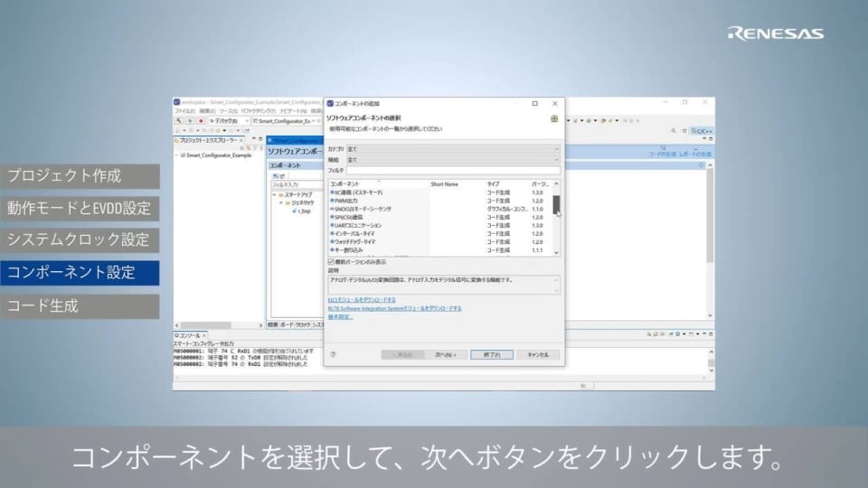The image size is (868, 488).
Task: Click RL78 Software Integration System download link
Action: click(394, 308)
